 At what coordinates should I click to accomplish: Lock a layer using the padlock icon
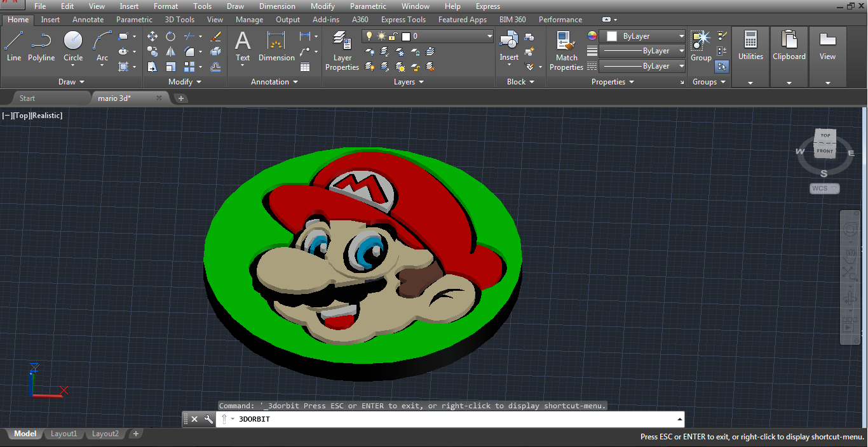pyautogui.click(x=415, y=51)
